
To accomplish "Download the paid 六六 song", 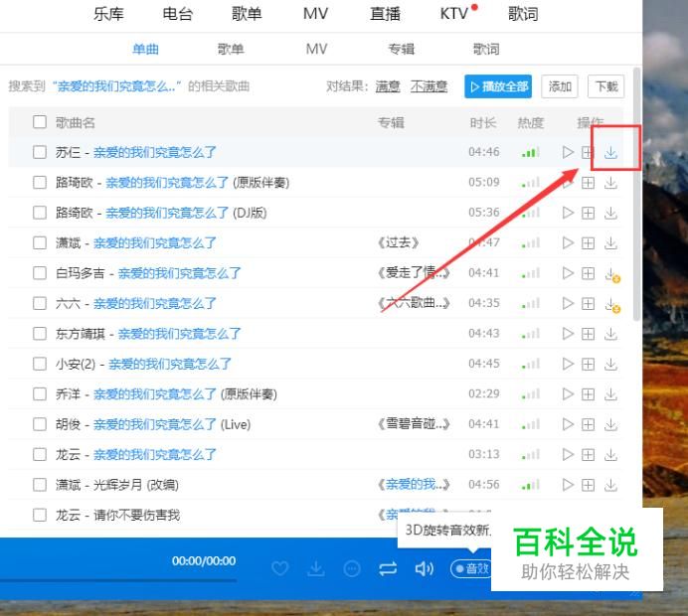I will coord(611,305).
